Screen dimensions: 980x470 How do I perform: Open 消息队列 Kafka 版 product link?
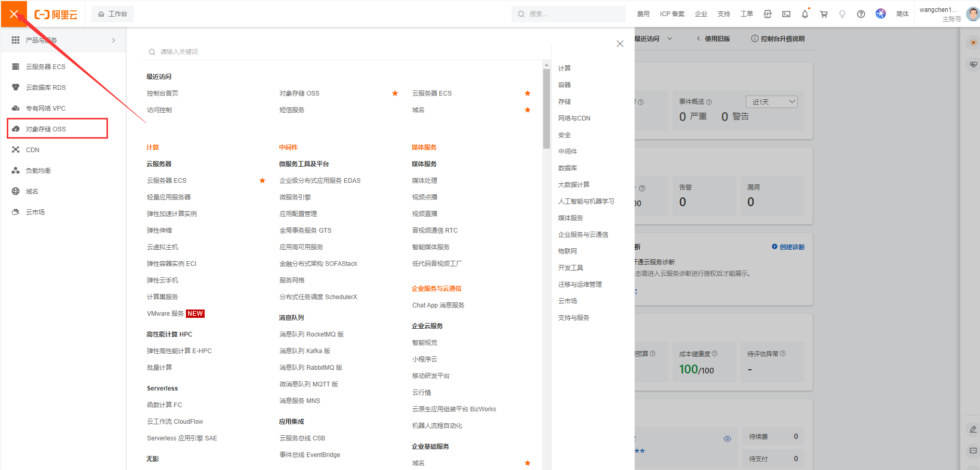[x=305, y=351]
